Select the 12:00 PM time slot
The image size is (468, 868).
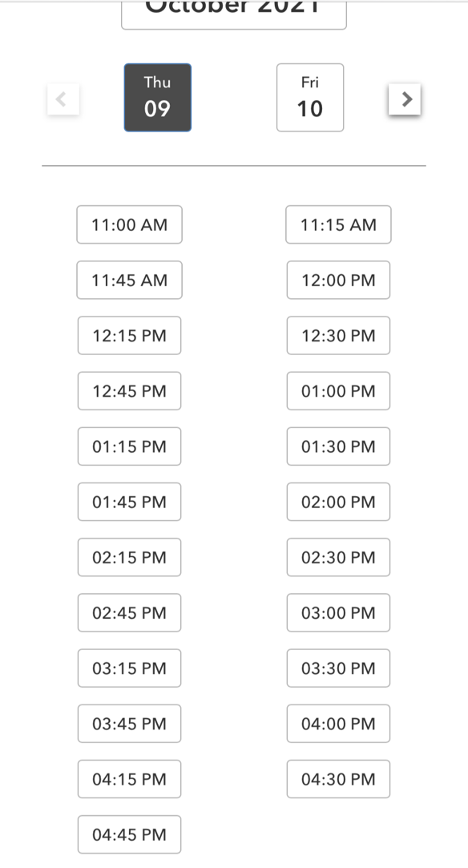338,280
